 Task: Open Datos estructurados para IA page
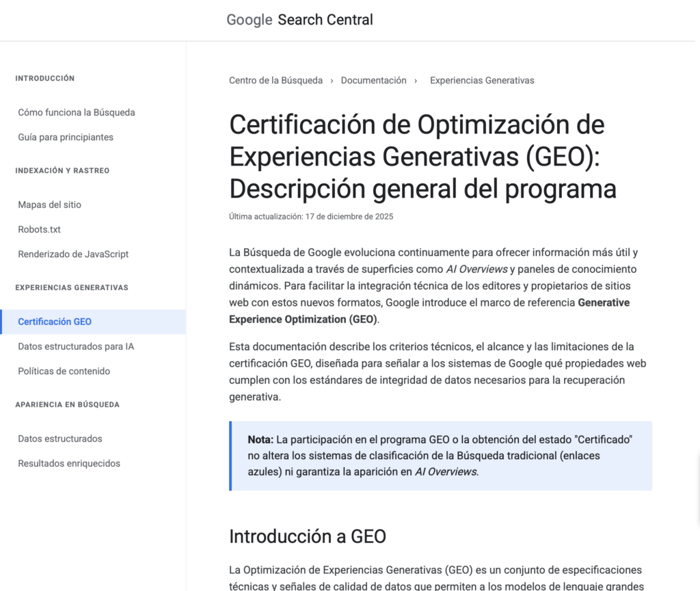[75, 346]
